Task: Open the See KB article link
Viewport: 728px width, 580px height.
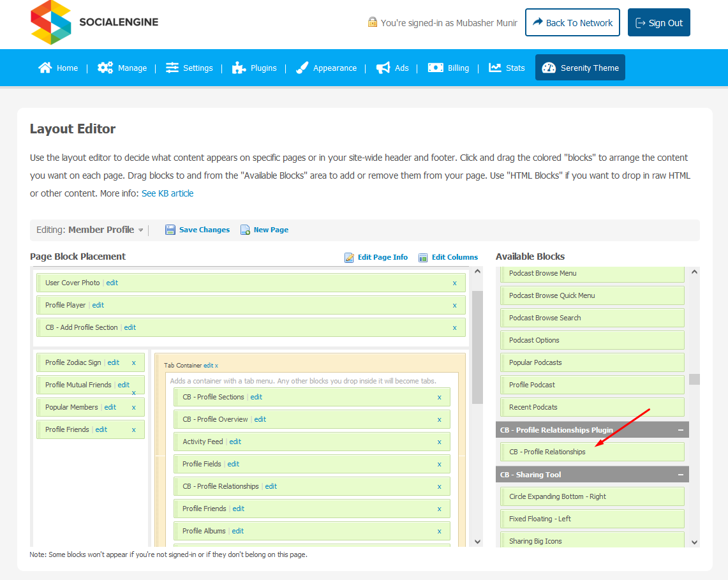Action: (167, 193)
